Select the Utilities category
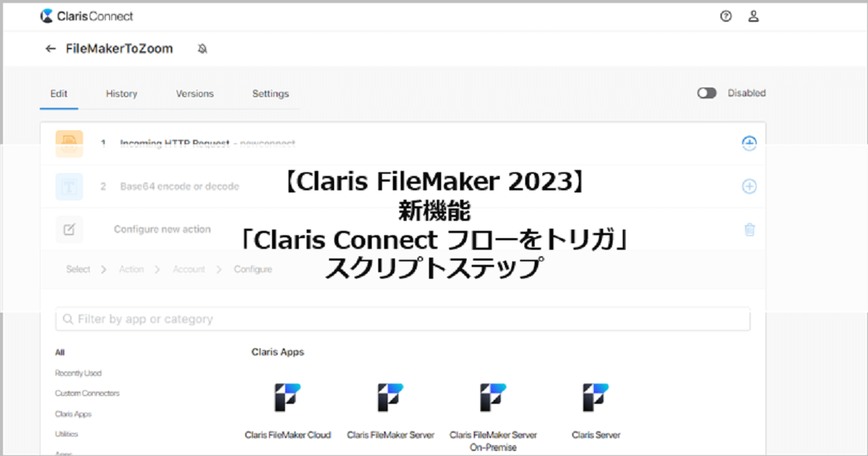 [67, 434]
